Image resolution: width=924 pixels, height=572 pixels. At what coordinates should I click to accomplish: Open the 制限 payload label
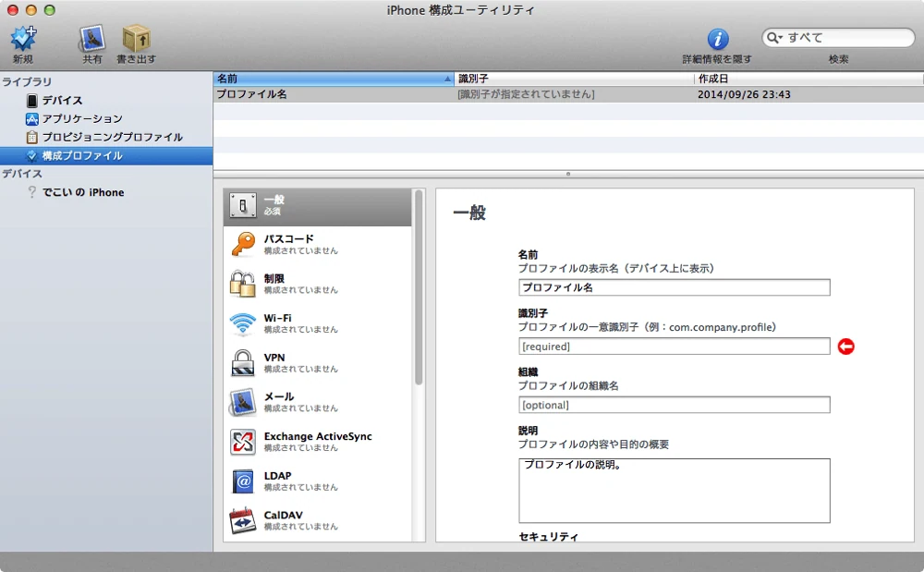click(274, 278)
